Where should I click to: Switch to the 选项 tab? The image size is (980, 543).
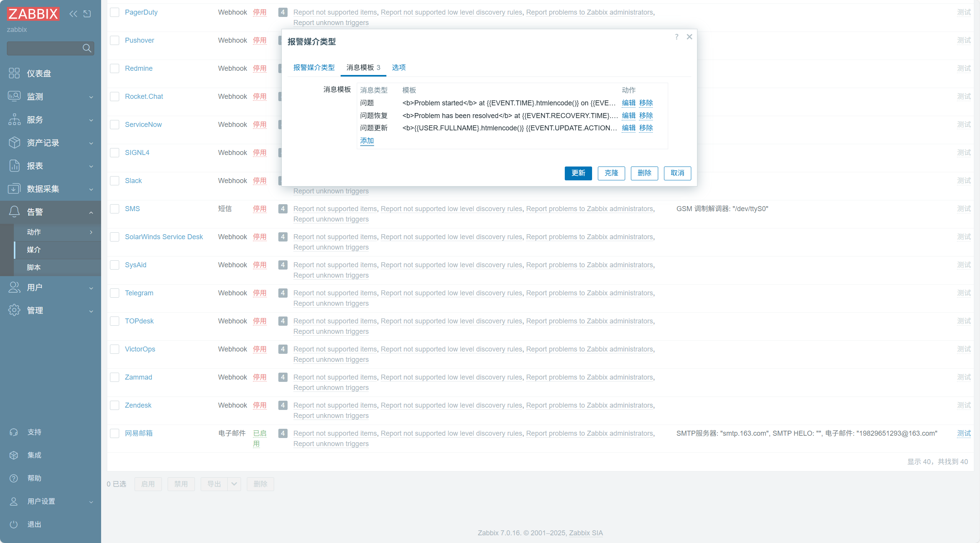pyautogui.click(x=399, y=68)
